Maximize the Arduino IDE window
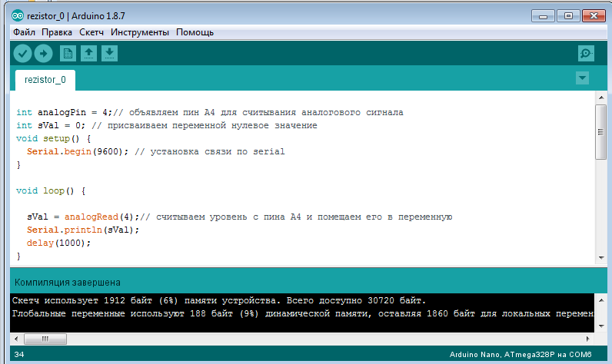The width and height of the screenshot is (612, 364). click(x=568, y=16)
